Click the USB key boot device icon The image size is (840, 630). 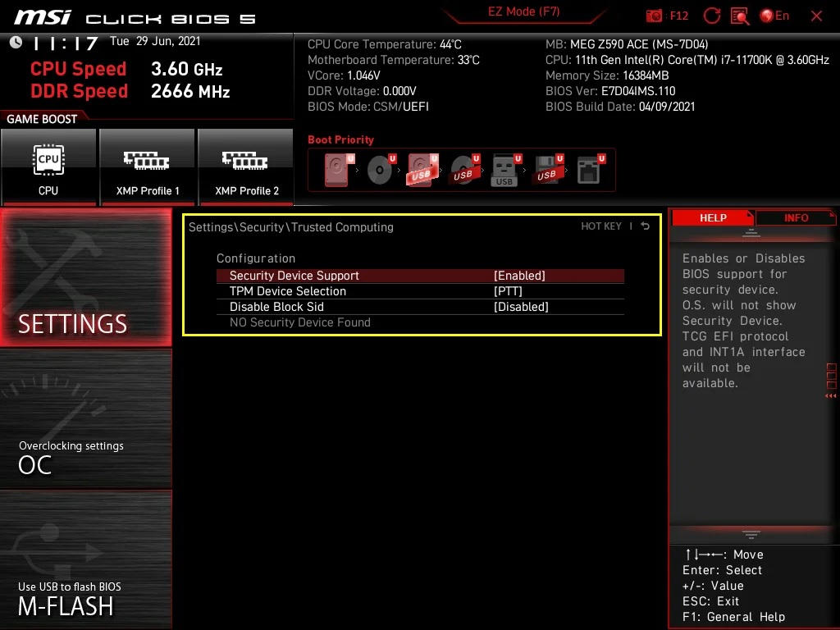[504, 170]
